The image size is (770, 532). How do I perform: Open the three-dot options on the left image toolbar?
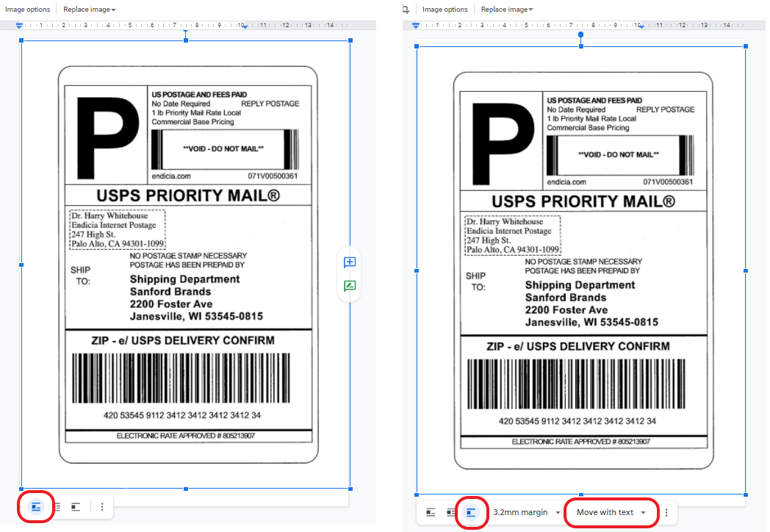click(x=101, y=506)
